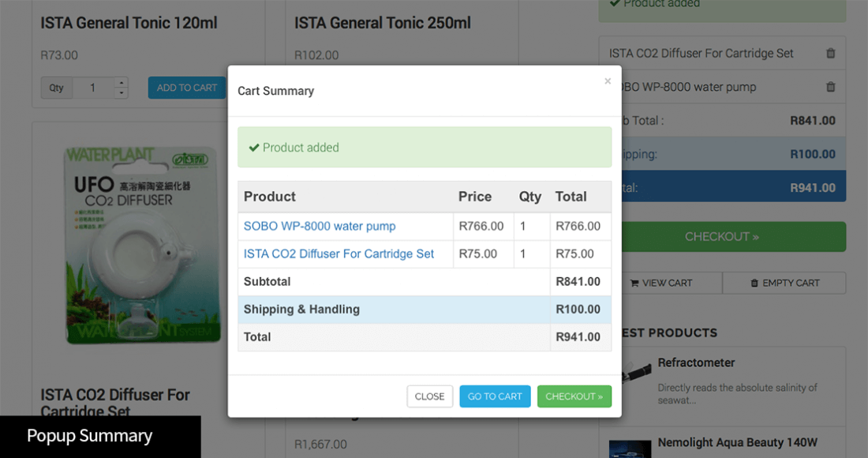Open the ISTA General Tonic 250ml product title
The width and height of the screenshot is (868, 458).
click(x=383, y=23)
